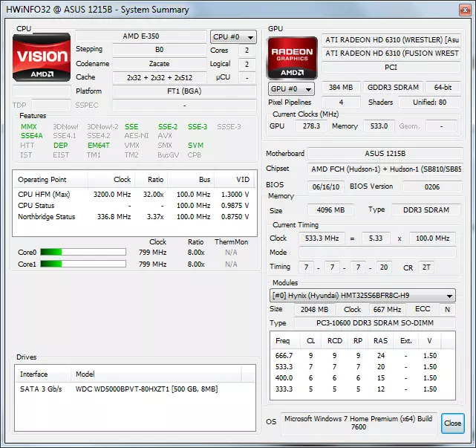Click the Radeon Graphics GPU logo
This screenshot has height=448, width=476.
pyautogui.click(x=292, y=57)
